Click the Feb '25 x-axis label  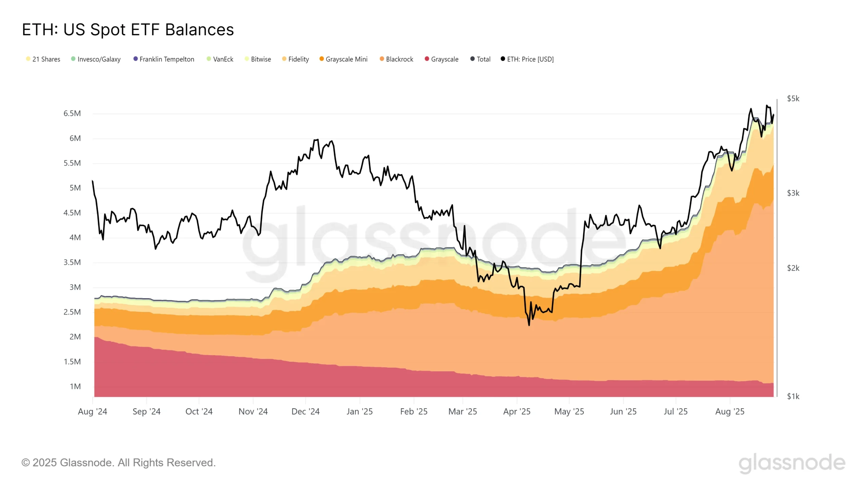[414, 411]
